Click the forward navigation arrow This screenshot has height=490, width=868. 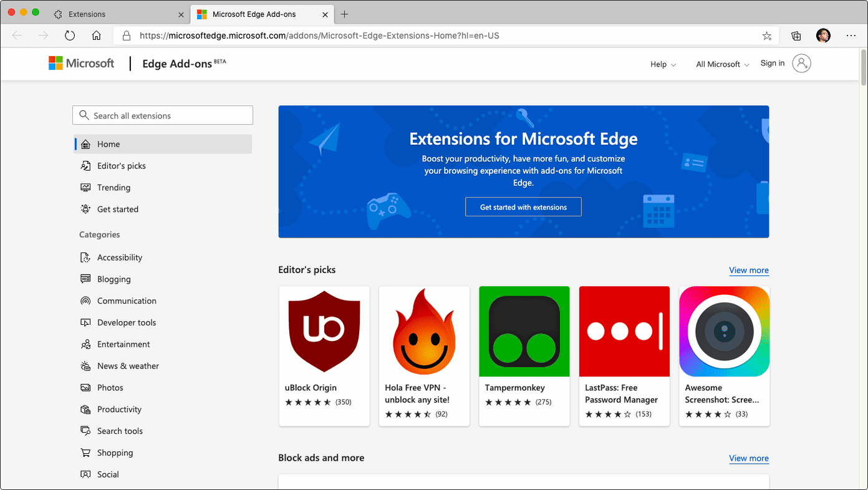click(x=43, y=36)
